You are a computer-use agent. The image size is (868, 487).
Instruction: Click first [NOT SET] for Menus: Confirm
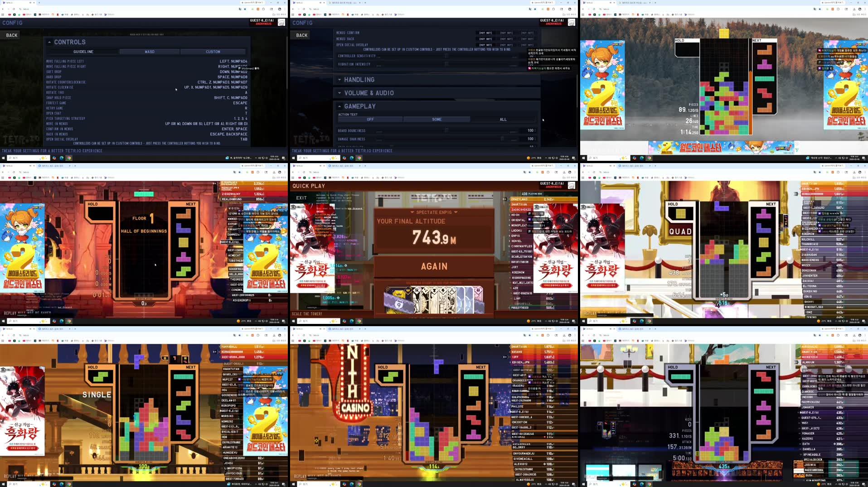pyautogui.click(x=485, y=33)
